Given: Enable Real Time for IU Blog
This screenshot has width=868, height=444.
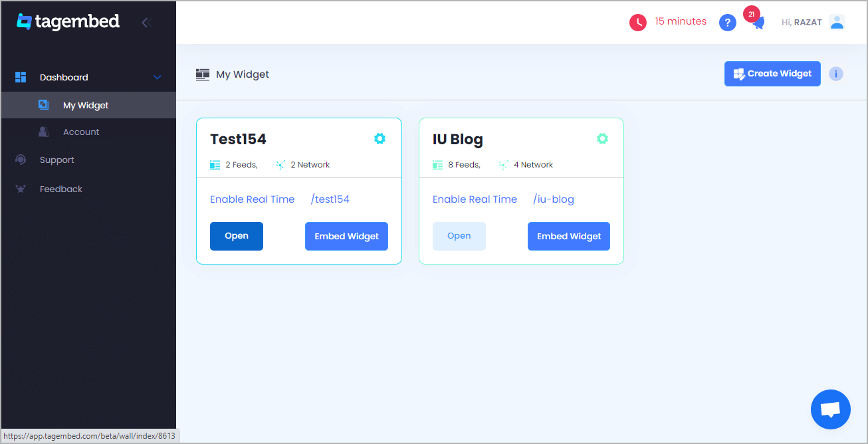Looking at the screenshot, I should pyautogui.click(x=475, y=199).
